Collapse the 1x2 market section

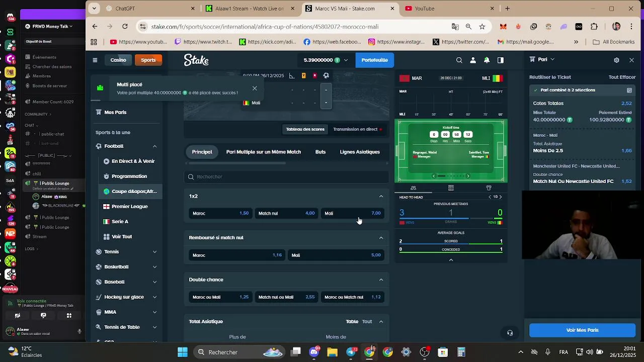coord(381,196)
